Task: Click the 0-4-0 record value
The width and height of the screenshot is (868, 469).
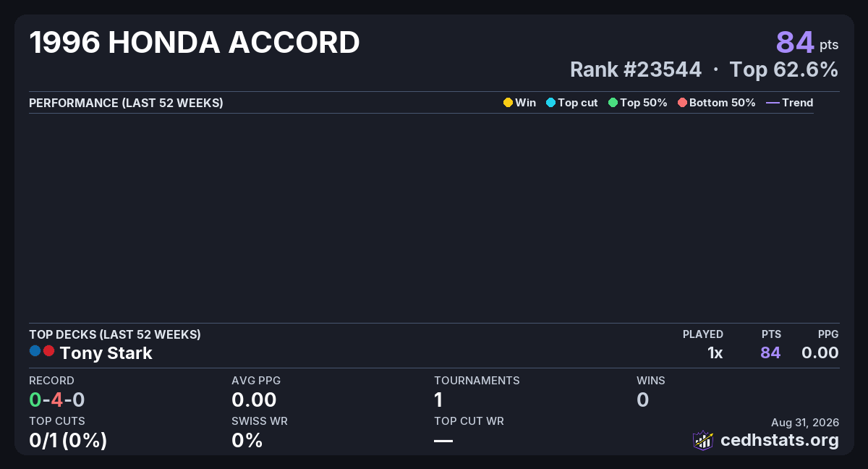Action: click(x=57, y=400)
